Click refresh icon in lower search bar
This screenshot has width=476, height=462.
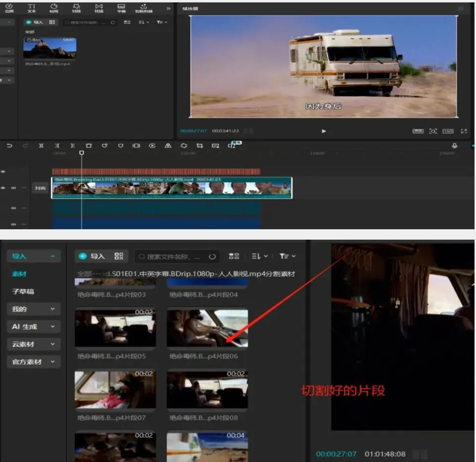tap(212, 257)
